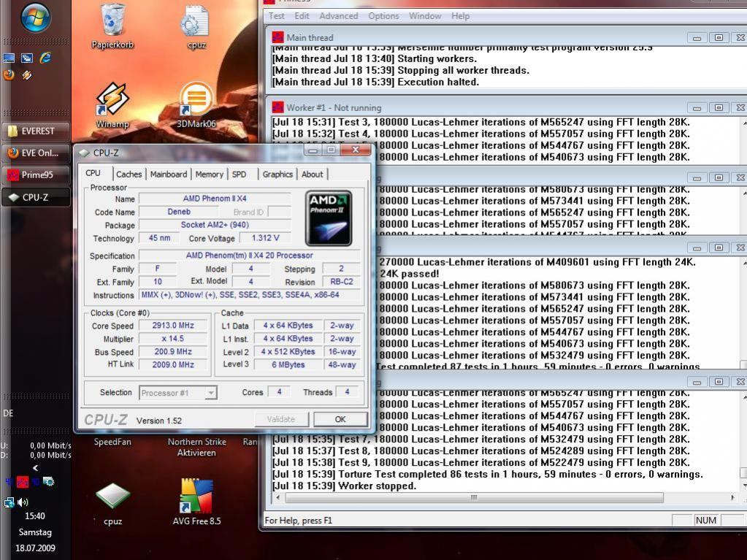Open the About tab in CPU-Z

pyautogui.click(x=312, y=174)
